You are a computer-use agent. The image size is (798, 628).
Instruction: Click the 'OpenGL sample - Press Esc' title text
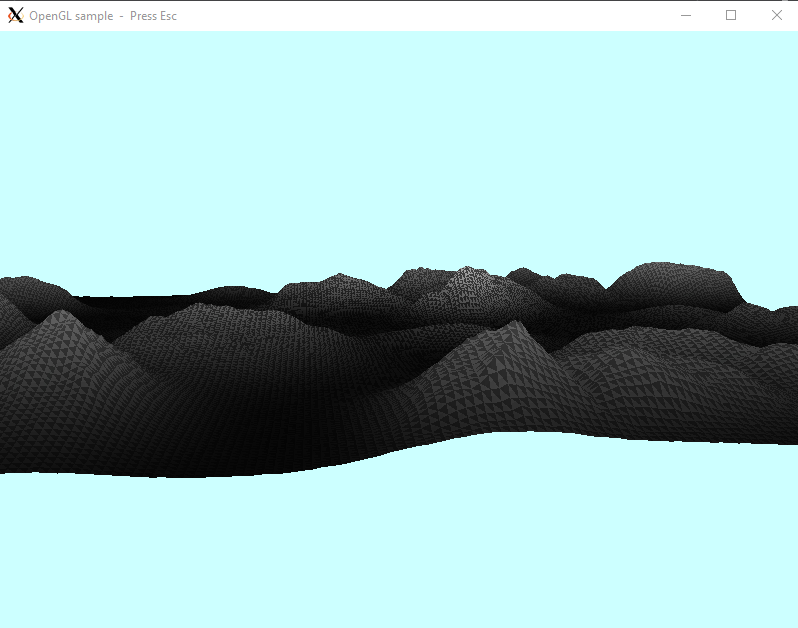tap(103, 16)
